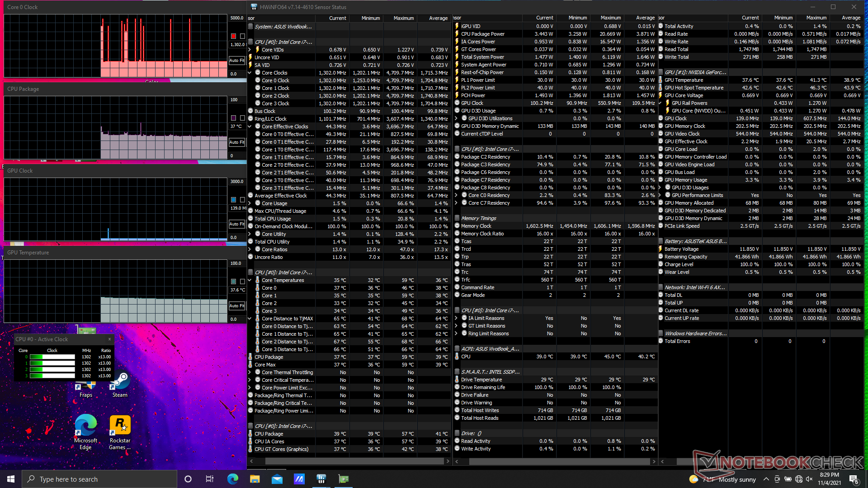Screen dimensions: 868x488
Task: Click the HWiNFO taskbar icon
Action: [x=321, y=479]
